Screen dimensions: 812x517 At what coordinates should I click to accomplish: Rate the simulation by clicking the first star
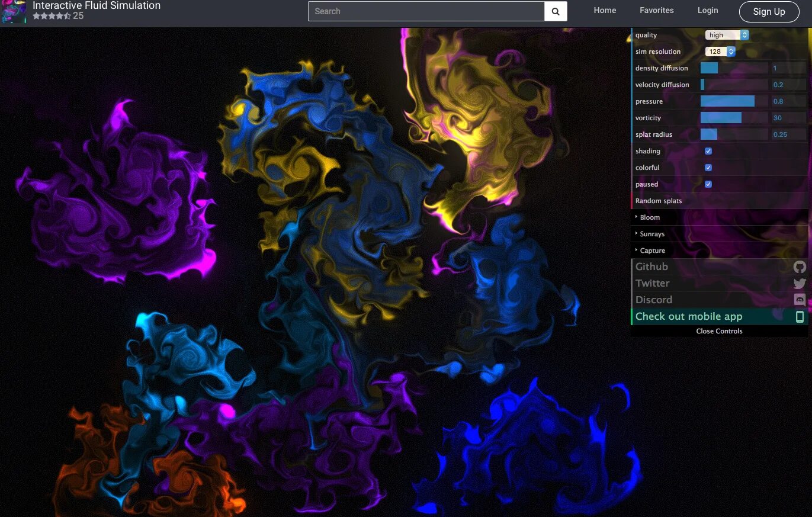36,16
